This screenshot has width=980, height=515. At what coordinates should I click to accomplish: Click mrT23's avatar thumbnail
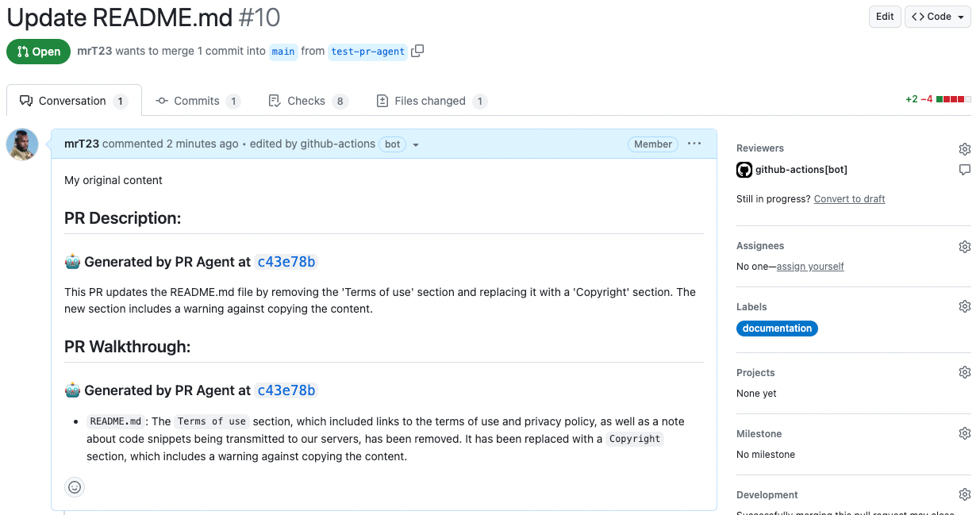[x=22, y=145]
